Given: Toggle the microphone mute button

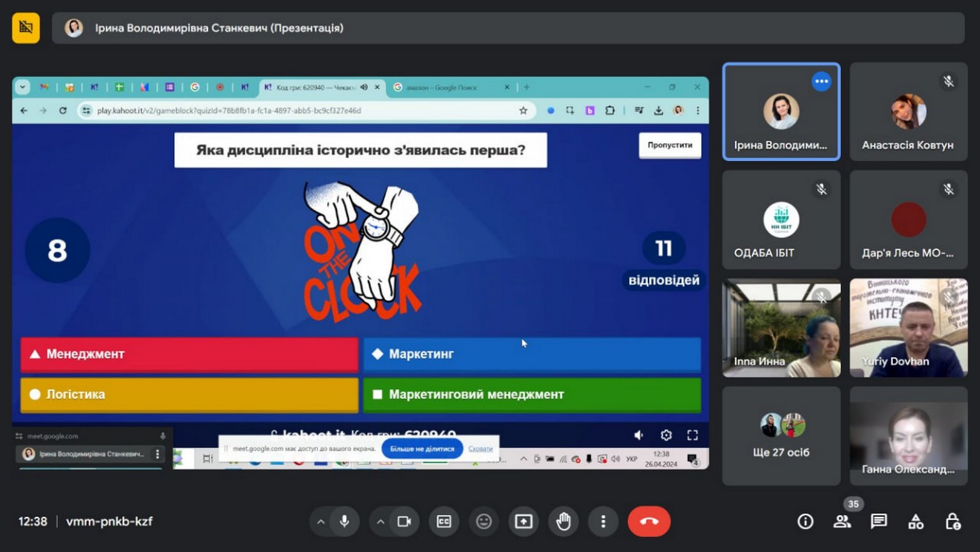Looking at the screenshot, I should [x=344, y=521].
